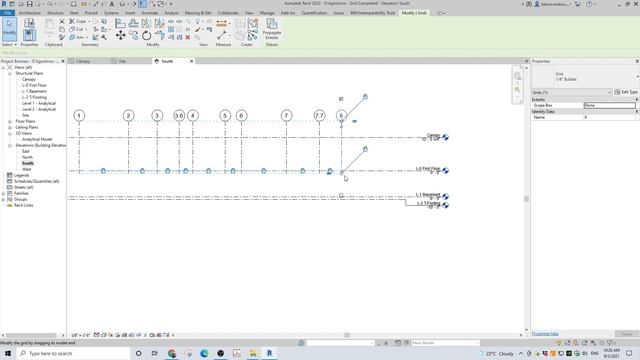
Task: Close the Project Browser panel
Action: [63, 61]
